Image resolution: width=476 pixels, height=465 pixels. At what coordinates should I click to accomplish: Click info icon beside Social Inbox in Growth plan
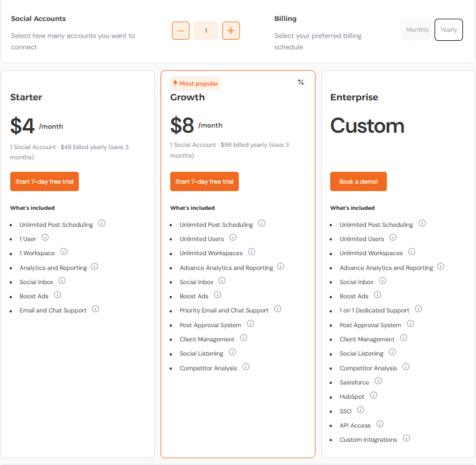tap(222, 281)
